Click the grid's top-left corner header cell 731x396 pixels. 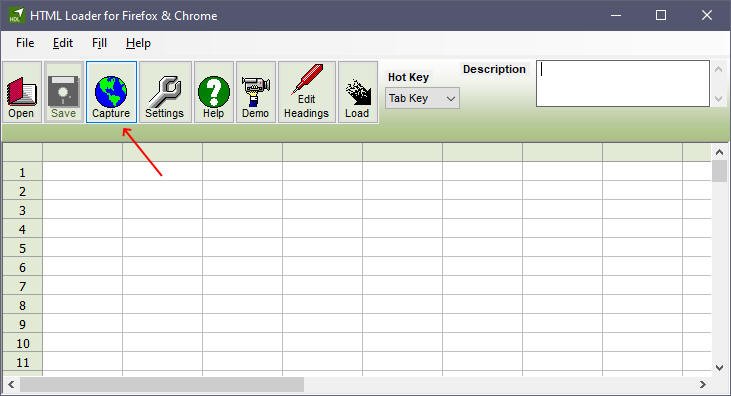22,153
